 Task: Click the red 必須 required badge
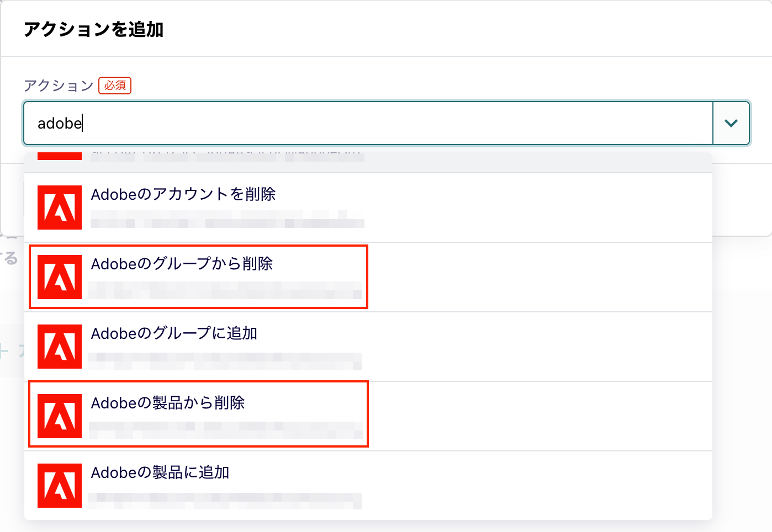(x=115, y=86)
